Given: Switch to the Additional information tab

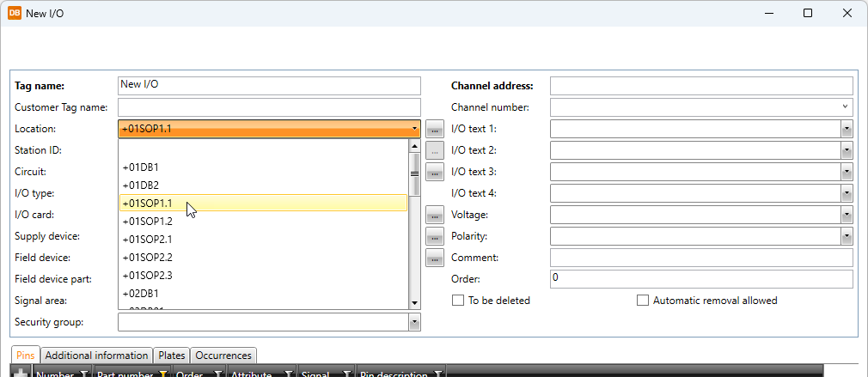Looking at the screenshot, I should [x=96, y=356].
